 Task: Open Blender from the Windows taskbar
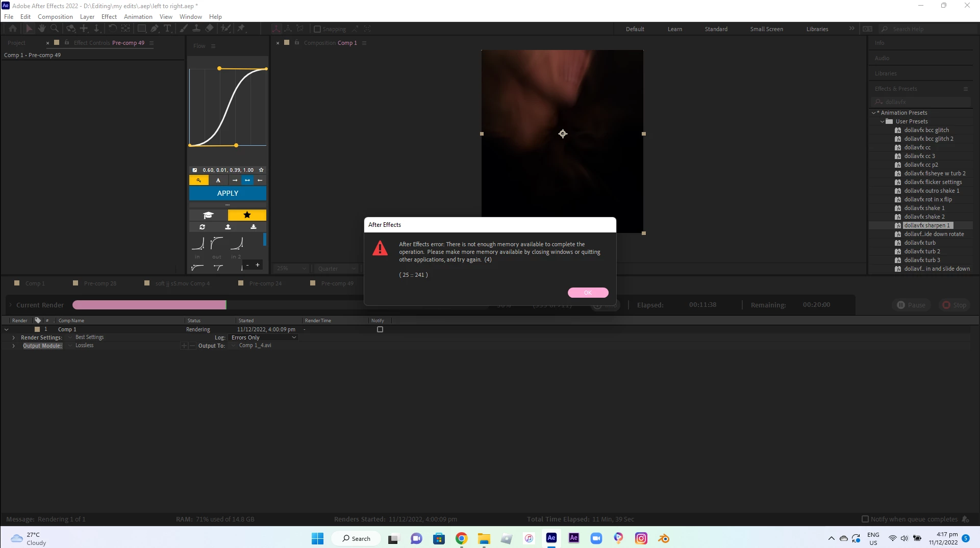(664, 538)
